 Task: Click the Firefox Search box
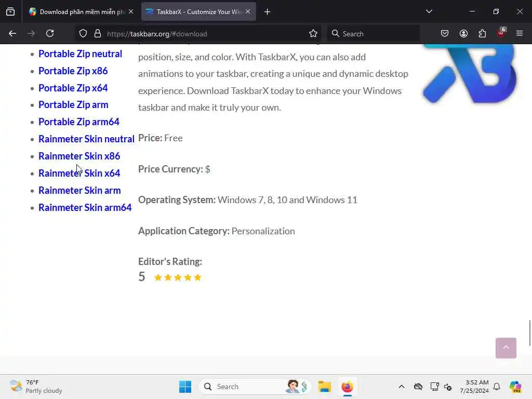[x=373, y=34]
